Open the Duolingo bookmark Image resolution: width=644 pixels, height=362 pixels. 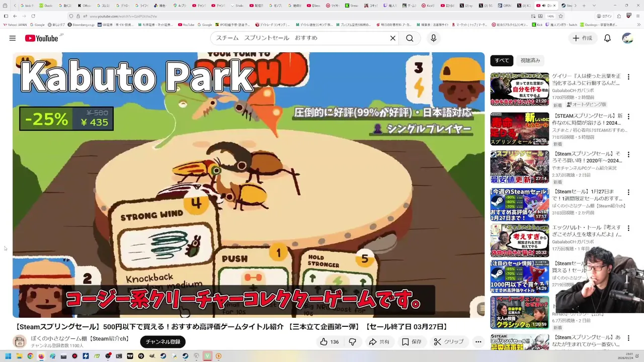point(599,25)
